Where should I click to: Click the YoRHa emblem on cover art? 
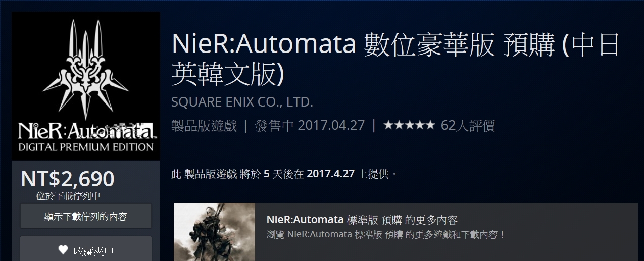[85, 68]
